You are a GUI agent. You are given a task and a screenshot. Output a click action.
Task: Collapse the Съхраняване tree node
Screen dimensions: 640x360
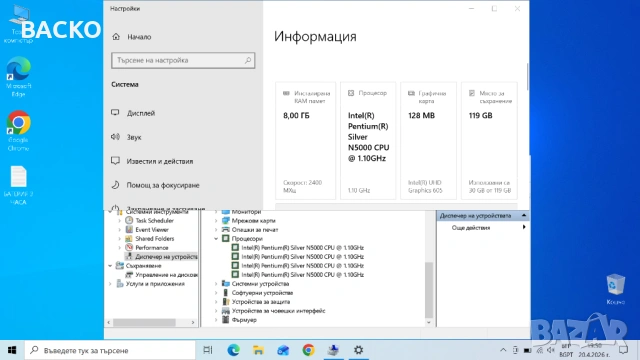110,266
